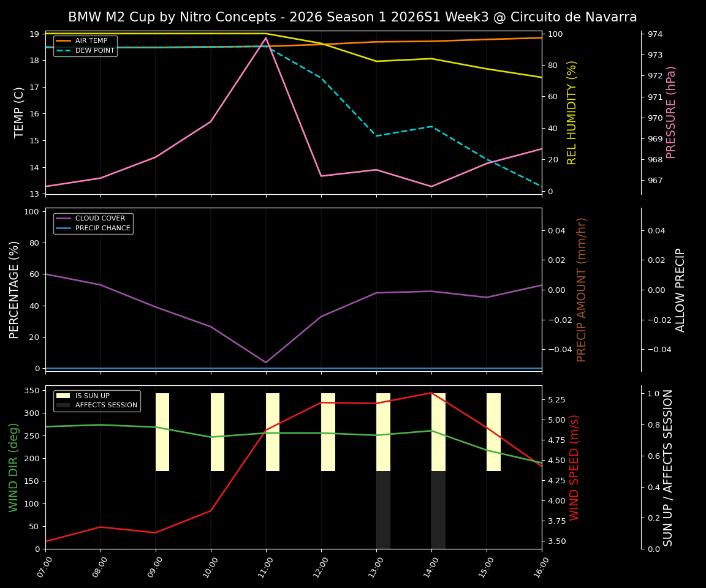Image resolution: width=706 pixels, height=588 pixels.
Task: Click the dashed cyan DEW POINT legend sample
Action: 63,50
